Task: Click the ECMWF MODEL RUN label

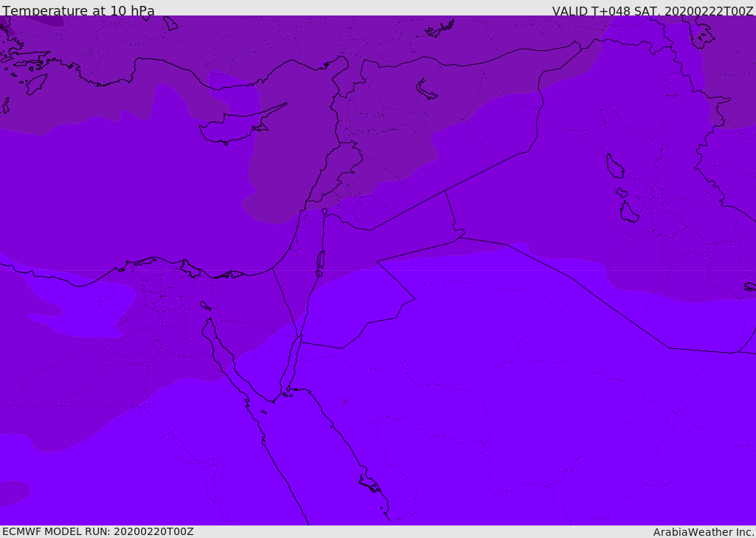Action: click(x=98, y=531)
